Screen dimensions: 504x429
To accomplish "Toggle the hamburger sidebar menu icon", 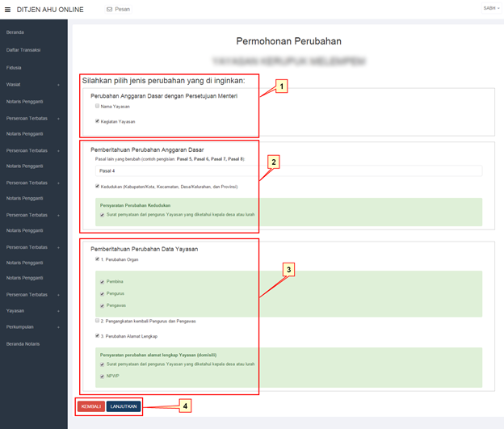I will 8,9.
